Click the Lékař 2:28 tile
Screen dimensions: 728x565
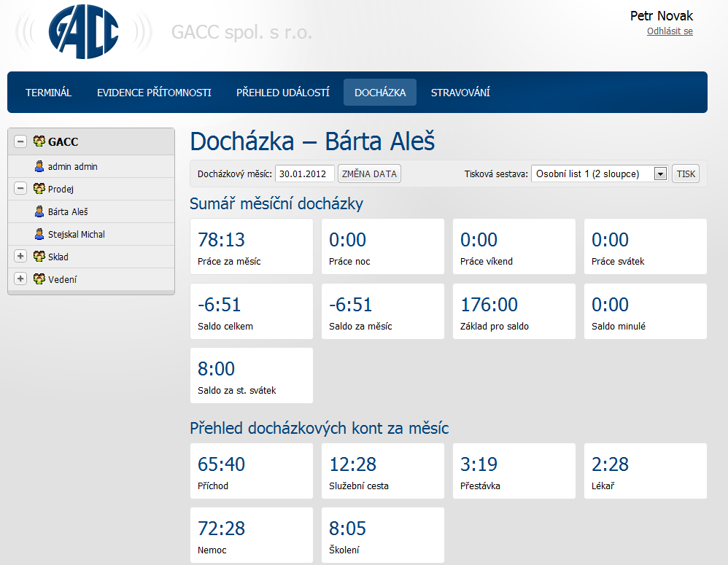[x=646, y=471]
